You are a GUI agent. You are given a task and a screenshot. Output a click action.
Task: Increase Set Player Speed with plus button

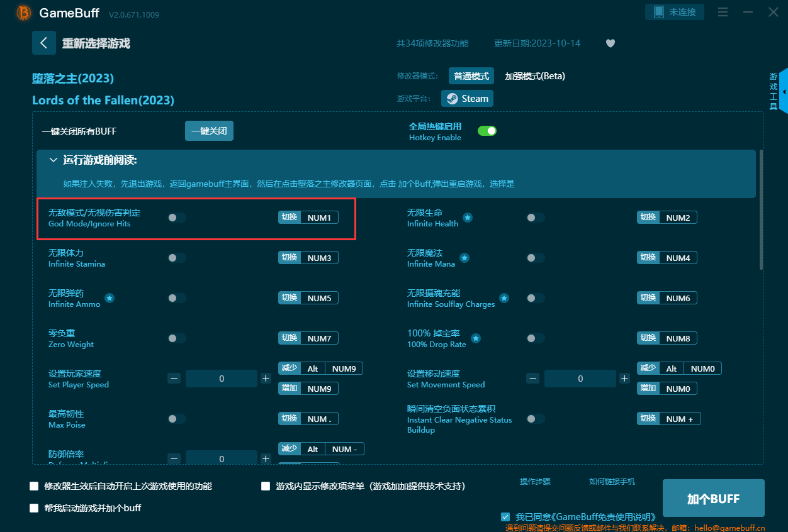pos(266,379)
